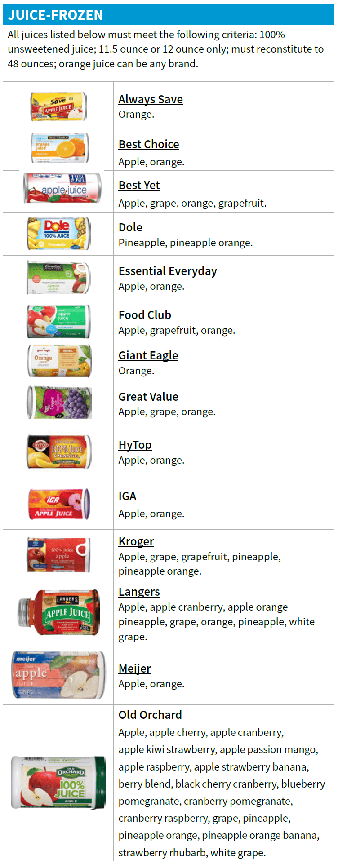Viewport: 338px width, 868px height.
Task: Open the Kroger brand link
Action: point(136,541)
